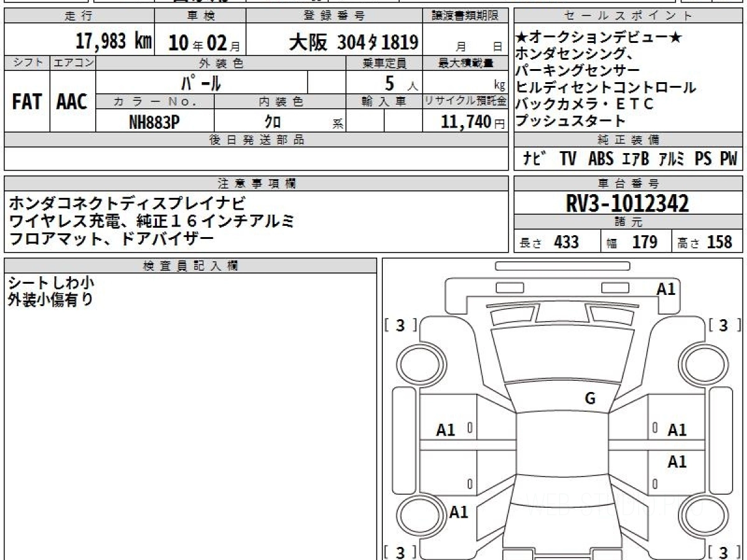Click the セールスポイント section header
The width and height of the screenshot is (747, 560).
629,16
